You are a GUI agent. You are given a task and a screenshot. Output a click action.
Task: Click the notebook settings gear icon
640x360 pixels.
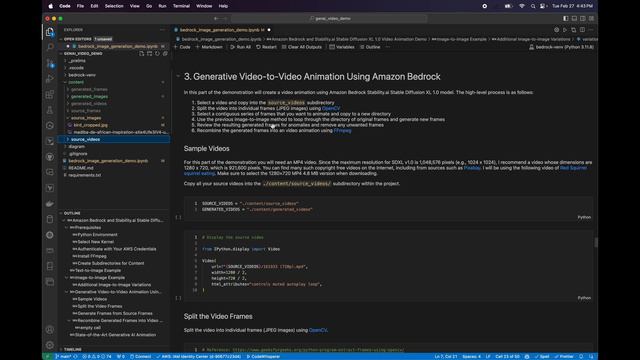tap(556, 30)
